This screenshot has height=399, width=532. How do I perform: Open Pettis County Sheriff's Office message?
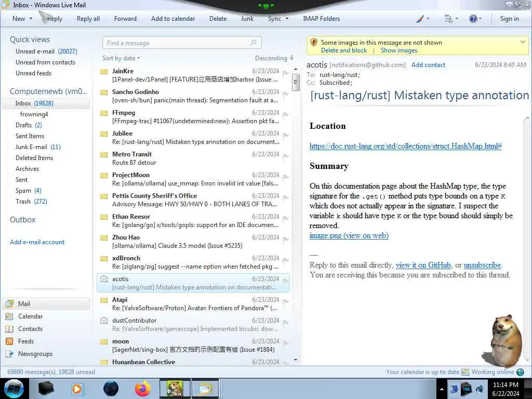coord(193,199)
